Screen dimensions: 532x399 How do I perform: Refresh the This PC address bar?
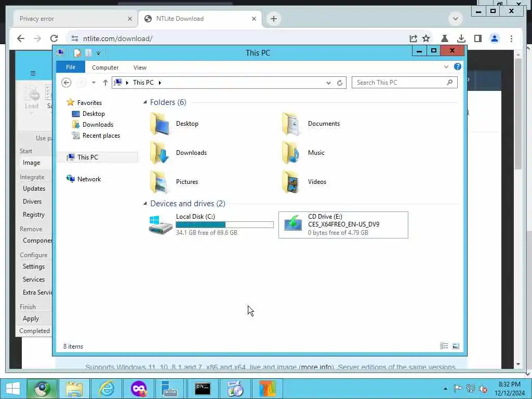click(x=340, y=83)
